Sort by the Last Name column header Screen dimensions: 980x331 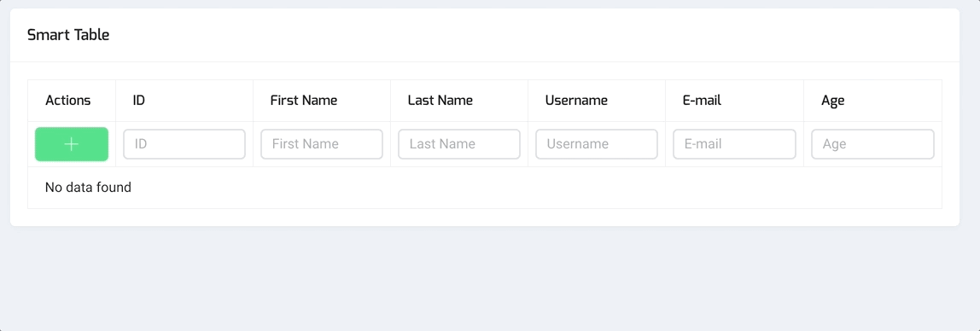pyautogui.click(x=440, y=100)
